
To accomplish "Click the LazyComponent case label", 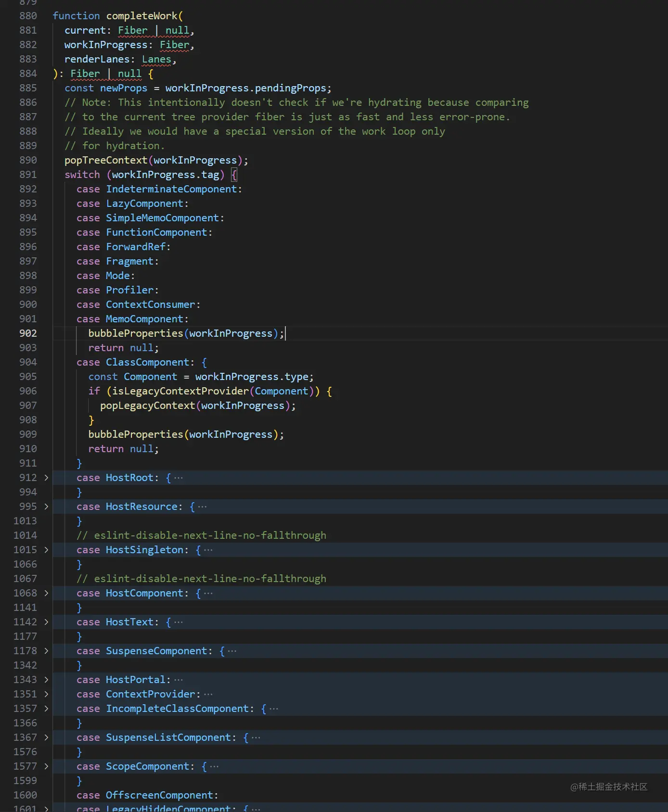I will click(145, 203).
